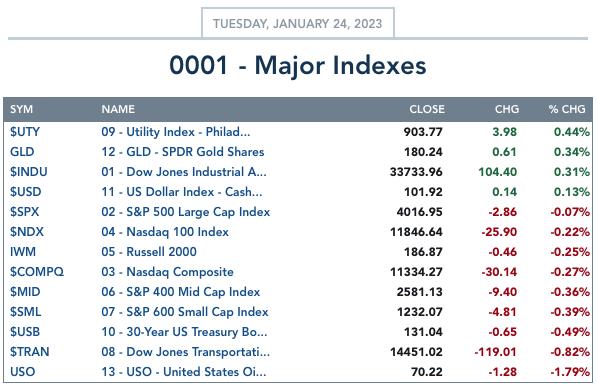Open S&P 500 Large Cap Index link
598x384 pixels.
[186, 212]
